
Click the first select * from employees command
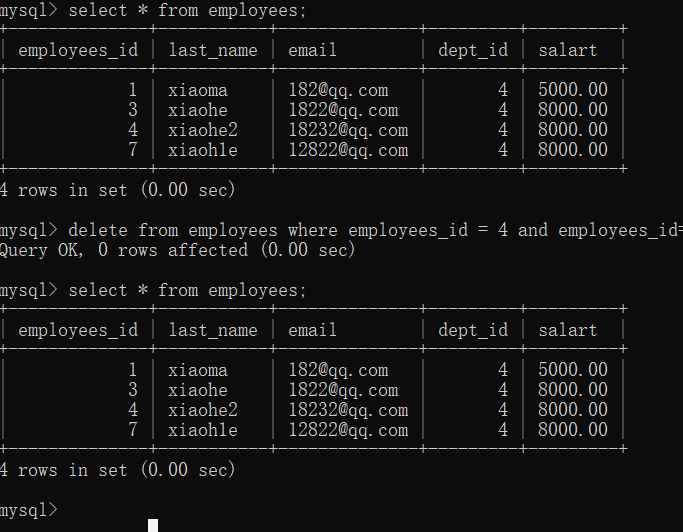tap(187, 10)
